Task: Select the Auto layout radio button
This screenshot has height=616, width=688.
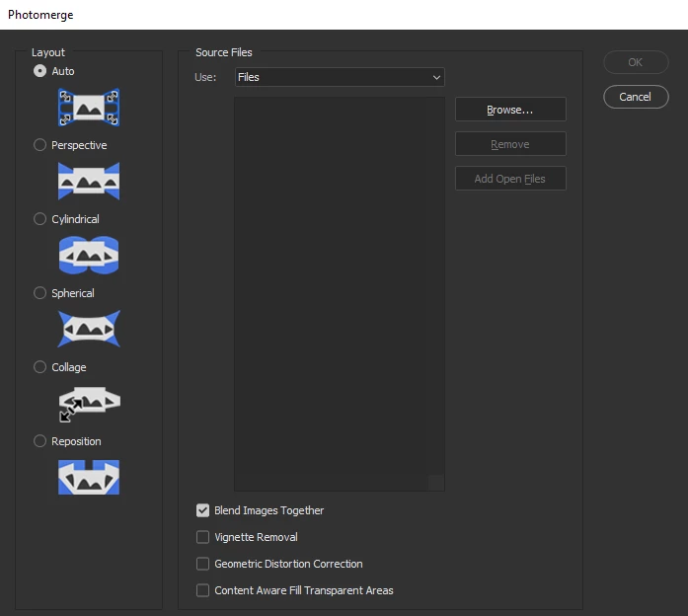Action: 39,71
